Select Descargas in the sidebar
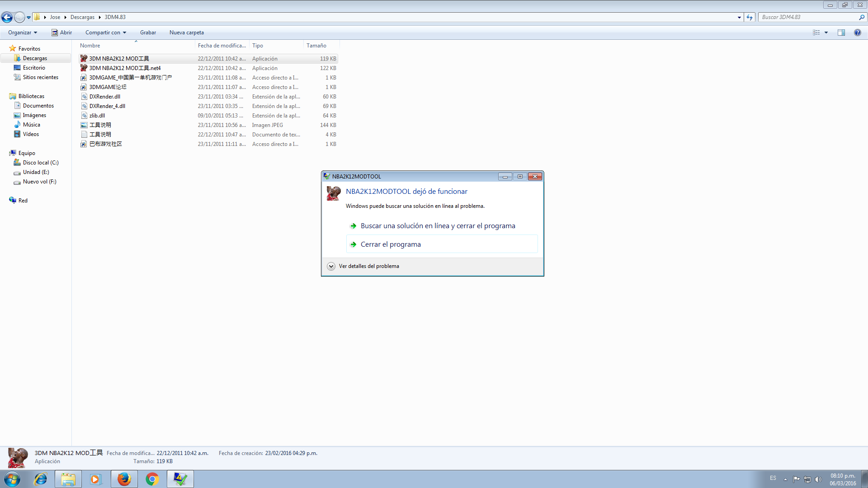 [35, 58]
